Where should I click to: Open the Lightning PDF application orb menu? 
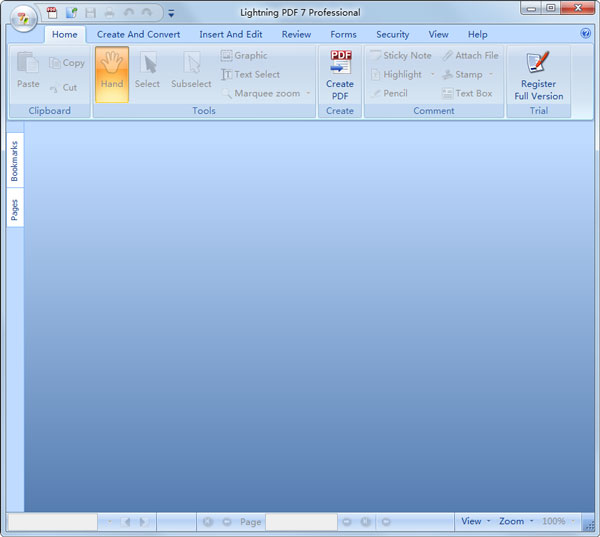pyautogui.click(x=23, y=18)
